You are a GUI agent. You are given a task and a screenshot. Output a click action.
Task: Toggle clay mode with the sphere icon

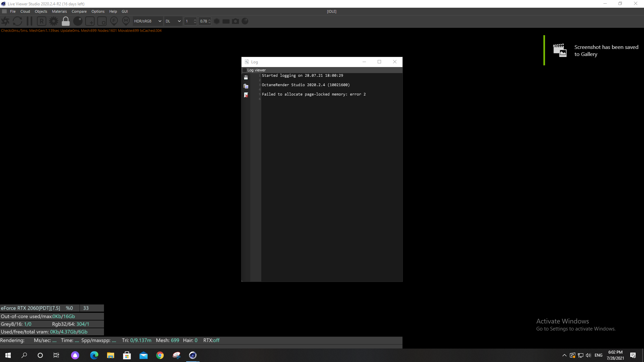click(78, 21)
